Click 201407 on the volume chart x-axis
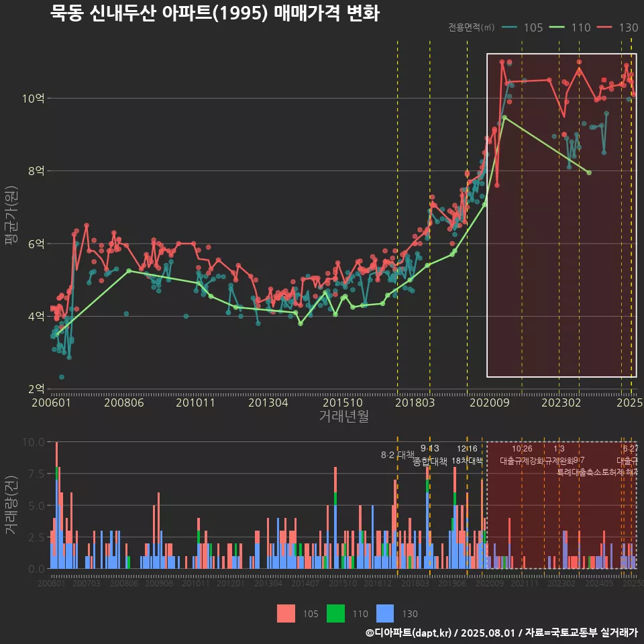The height and width of the screenshot is (644, 644). pyautogui.click(x=305, y=583)
